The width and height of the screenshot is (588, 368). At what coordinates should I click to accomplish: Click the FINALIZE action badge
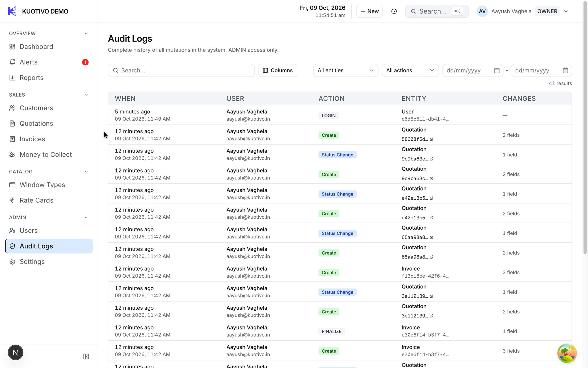click(x=331, y=331)
